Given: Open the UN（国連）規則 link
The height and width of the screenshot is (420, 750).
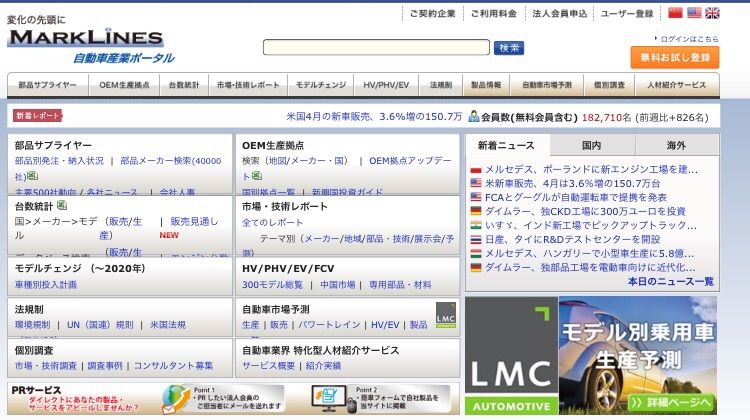Looking at the screenshot, I should coord(100,325).
